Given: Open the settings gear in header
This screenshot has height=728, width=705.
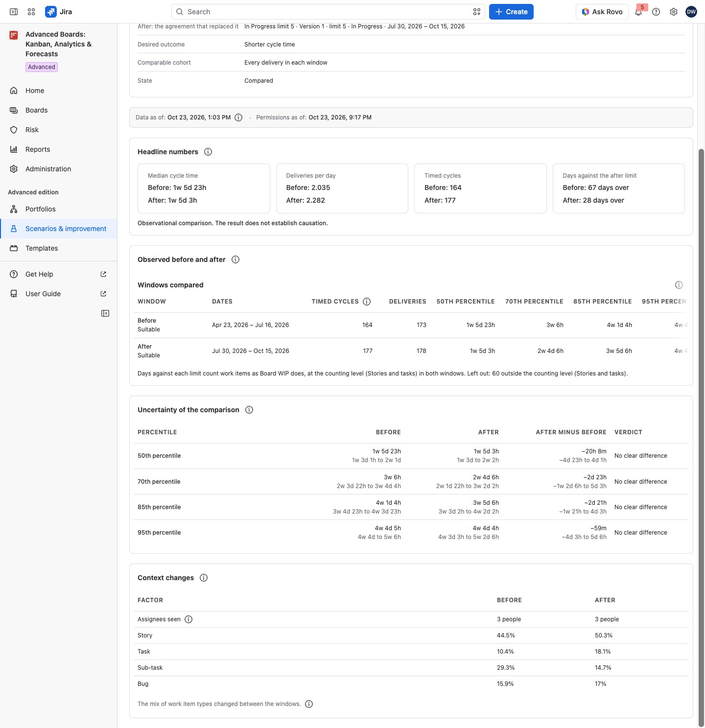Looking at the screenshot, I should (x=674, y=12).
